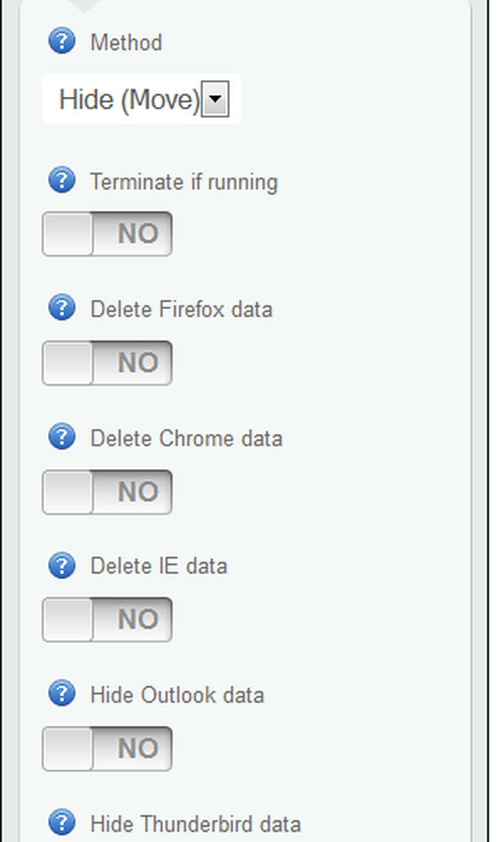This screenshot has height=842, width=504.
Task: Open help icon beside Method
Action: (x=61, y=40)
